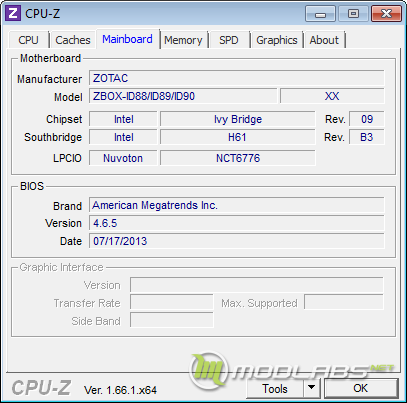Click the CPU-Z title bar text

(42, 14)
